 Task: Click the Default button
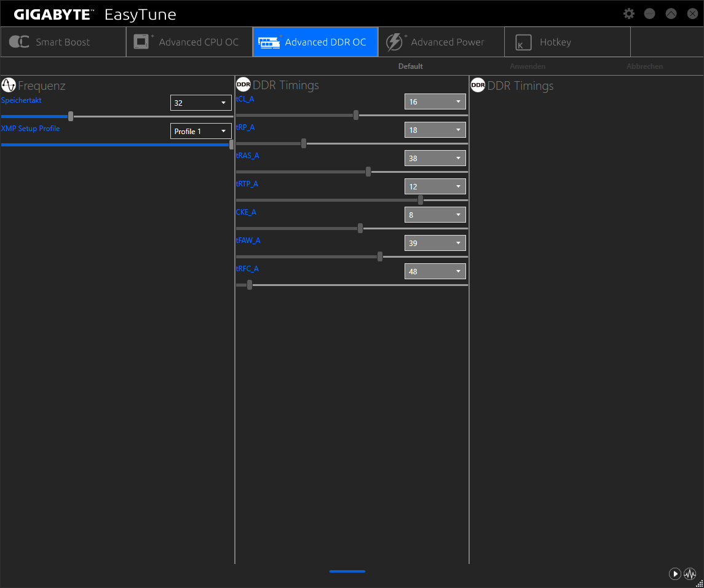410,66
